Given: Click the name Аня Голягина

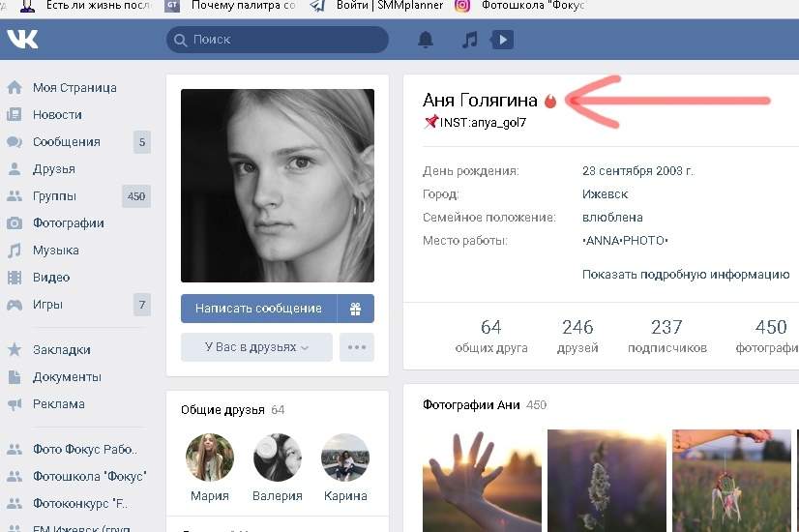Looking at the screenshot, I should [480, 101].
